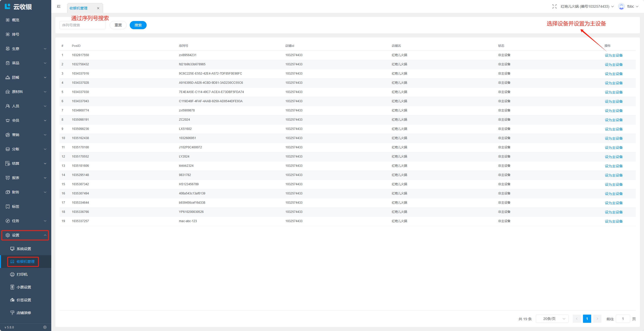Open 店铺装修 store decoration

(24, 313)
